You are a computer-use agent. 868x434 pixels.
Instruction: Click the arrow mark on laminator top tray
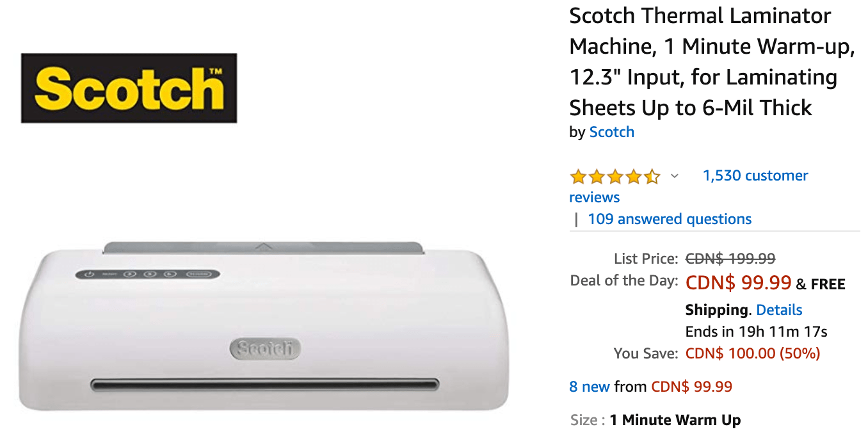pyautogui.click(x=264, y=245)
